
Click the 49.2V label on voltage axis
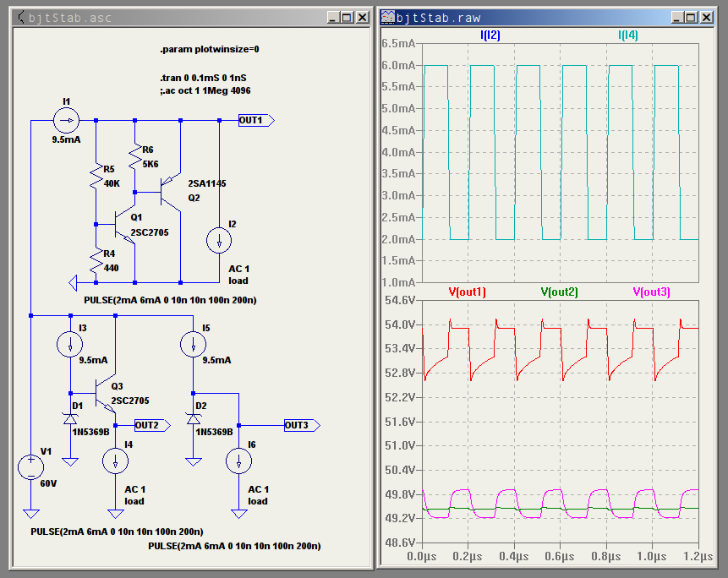(x=400, y=518)
